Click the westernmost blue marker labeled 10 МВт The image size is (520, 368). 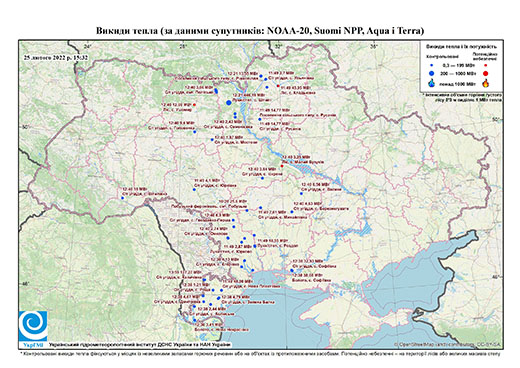pyautogui.click(x=123, y=198)
